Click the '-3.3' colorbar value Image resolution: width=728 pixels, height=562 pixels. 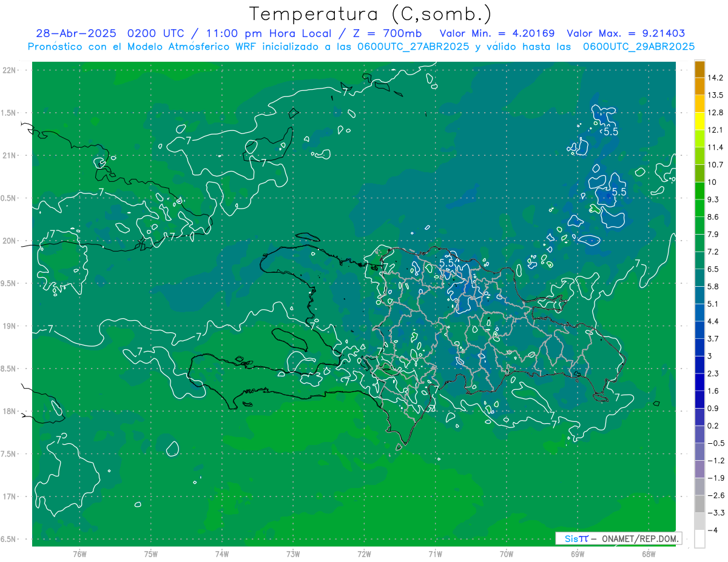tap(716, 513)
